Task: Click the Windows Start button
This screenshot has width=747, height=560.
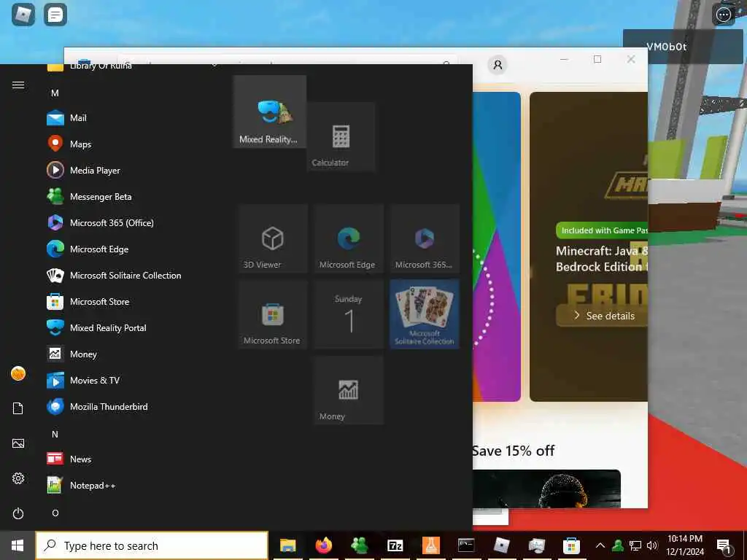Action: tap(18, 545)
